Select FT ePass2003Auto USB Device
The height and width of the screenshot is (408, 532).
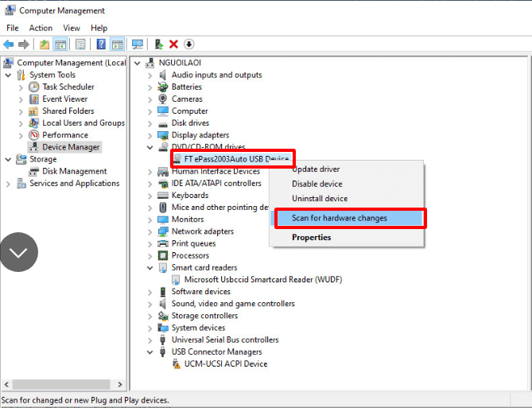pyautogui.click(x=236, y=159)
